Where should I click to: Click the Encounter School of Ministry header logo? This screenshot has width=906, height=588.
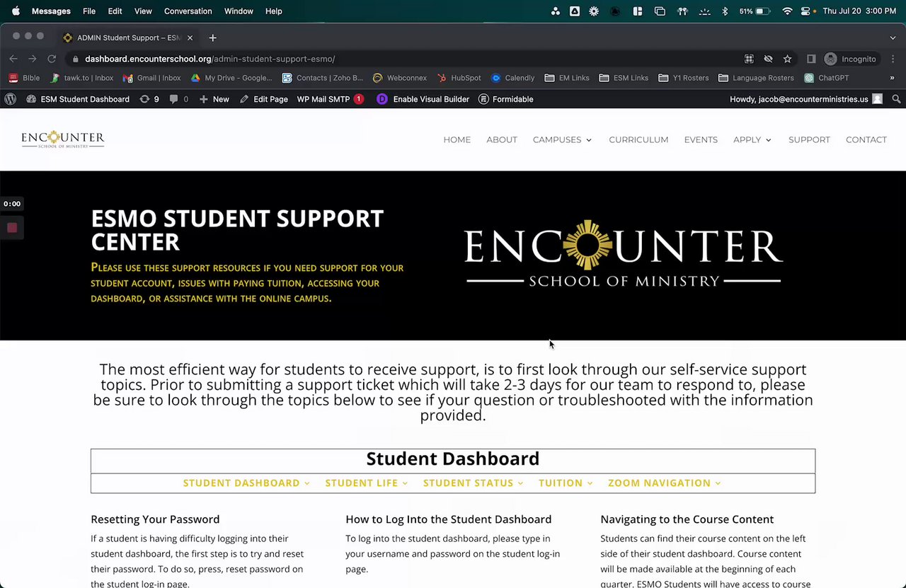tap(62, 139)
